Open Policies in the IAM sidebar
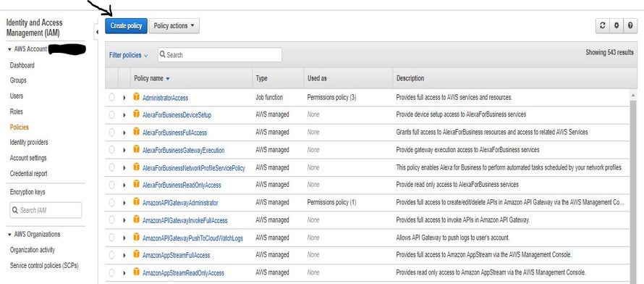The height and width of the screenshot is (284, 644). click(20, 127)
